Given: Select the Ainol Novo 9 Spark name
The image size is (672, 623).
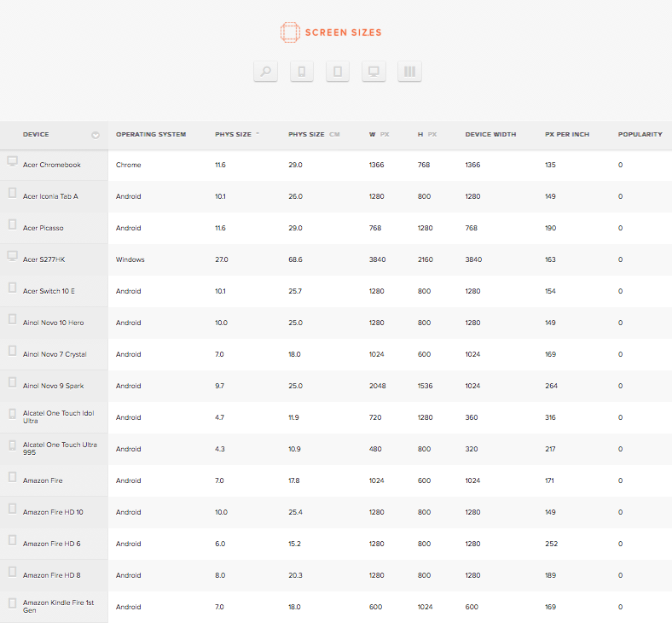Looking at the screenshot, I should tap(54, 386).
